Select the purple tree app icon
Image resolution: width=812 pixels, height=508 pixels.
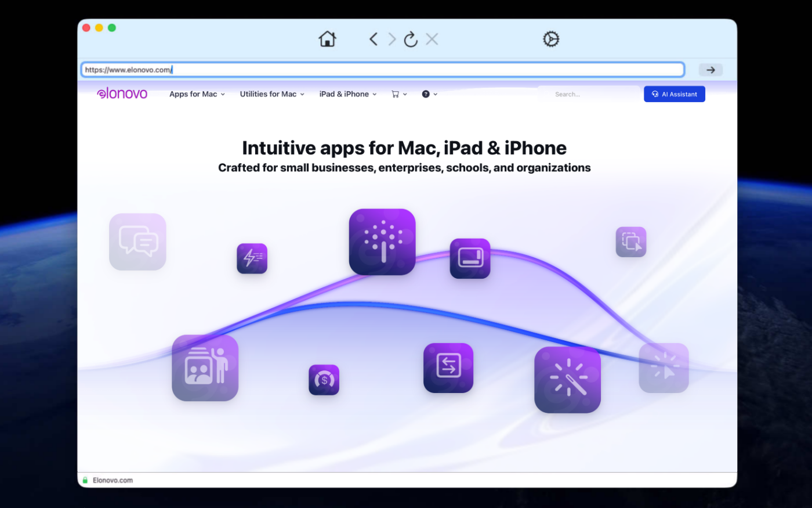[x=382, y=242]
